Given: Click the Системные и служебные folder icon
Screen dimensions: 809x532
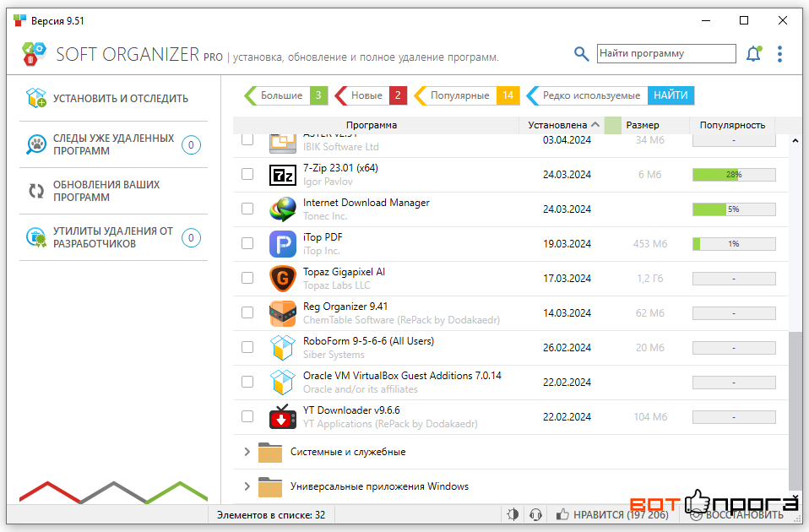Looking at the screenshot, I should pyautogui.click(x=270, y=452).
